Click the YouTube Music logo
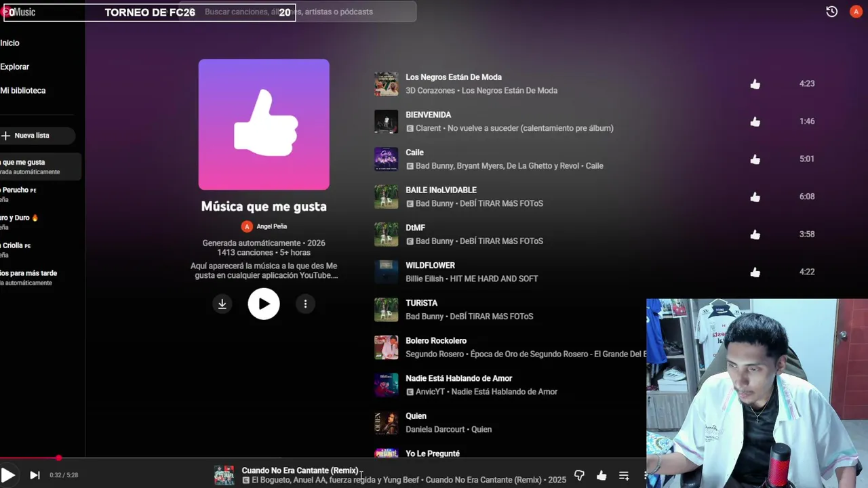Screen dimensions: 868x488 [x=18, y=12]
